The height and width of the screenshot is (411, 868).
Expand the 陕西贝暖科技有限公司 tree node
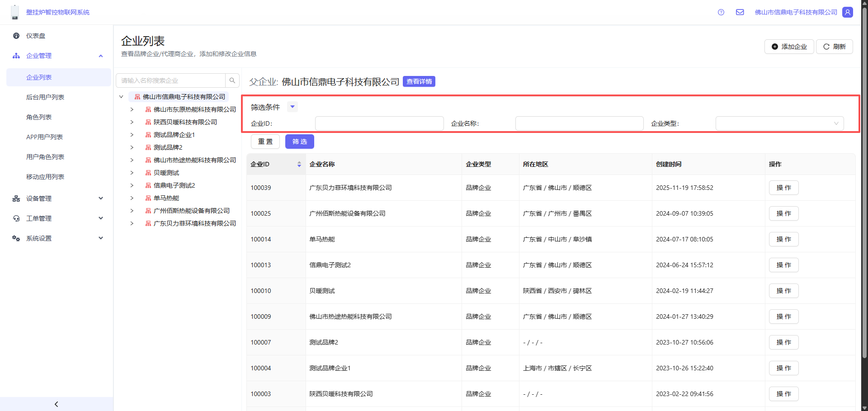(132, 122)
